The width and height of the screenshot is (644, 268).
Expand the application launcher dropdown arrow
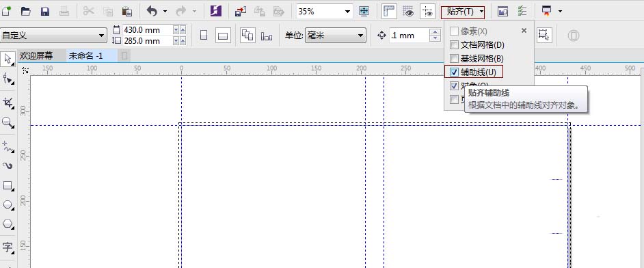coord(560,12)
